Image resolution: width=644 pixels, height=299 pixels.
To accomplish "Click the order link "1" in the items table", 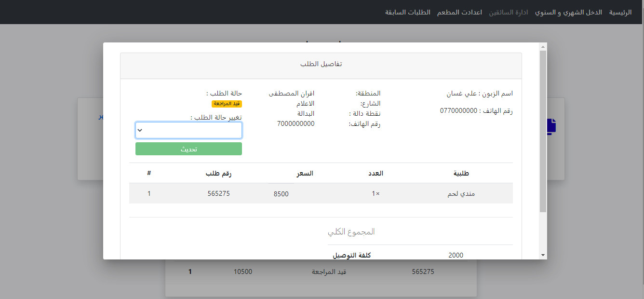I will [149, 193].
